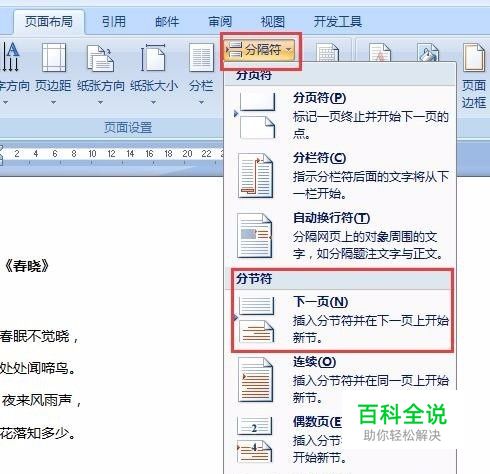Click the line 花落知多少
The image size is (490, 474).
[38, 433]
